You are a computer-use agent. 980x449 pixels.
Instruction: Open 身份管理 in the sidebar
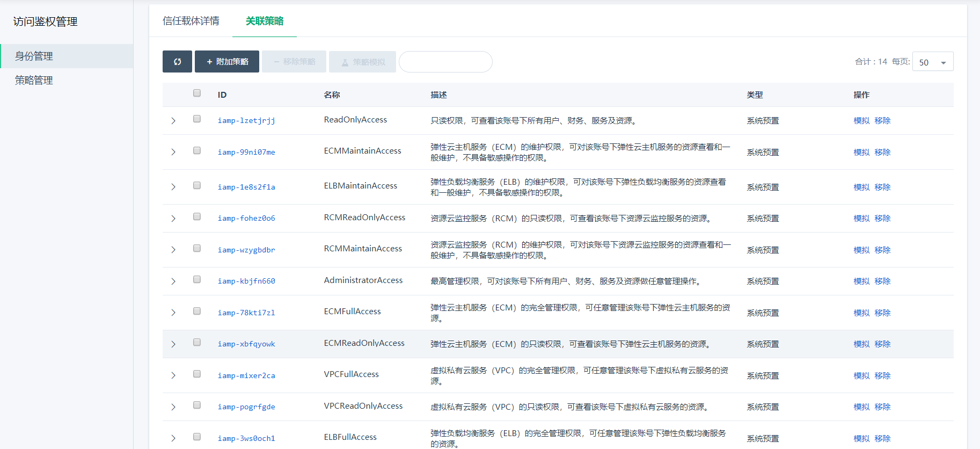(34, 56)
